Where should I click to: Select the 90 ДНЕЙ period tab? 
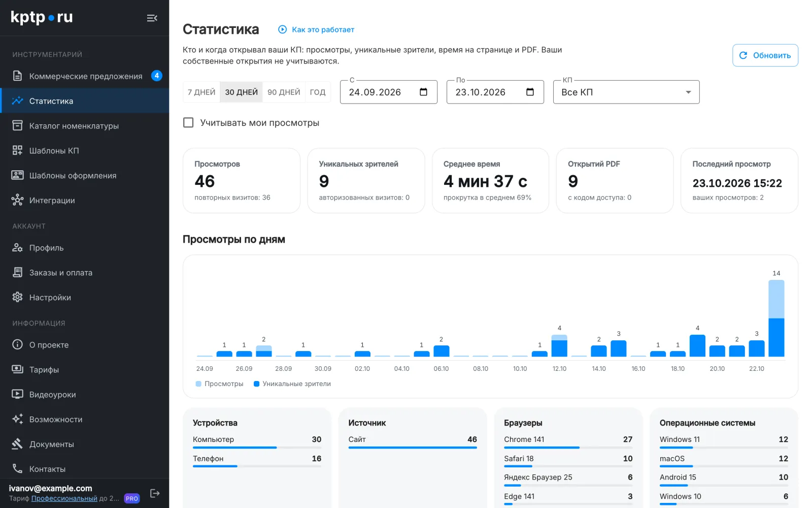click(x=284, y=92)
